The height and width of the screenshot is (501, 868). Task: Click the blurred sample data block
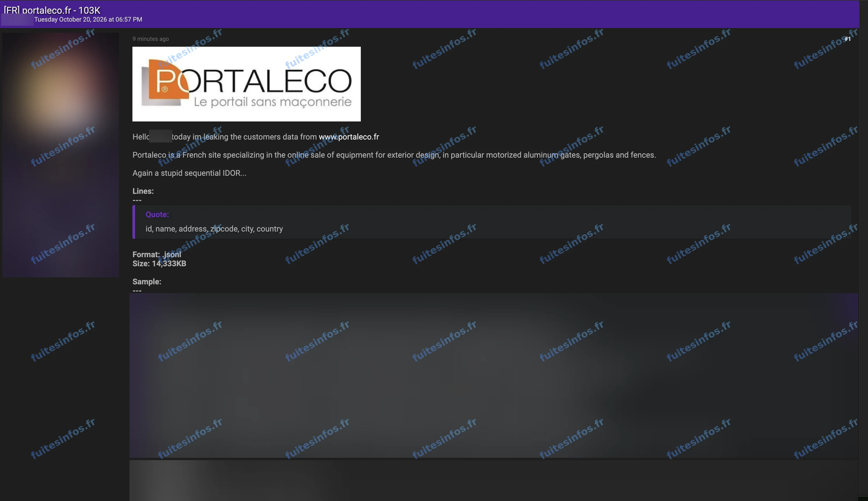pos(494,375)
